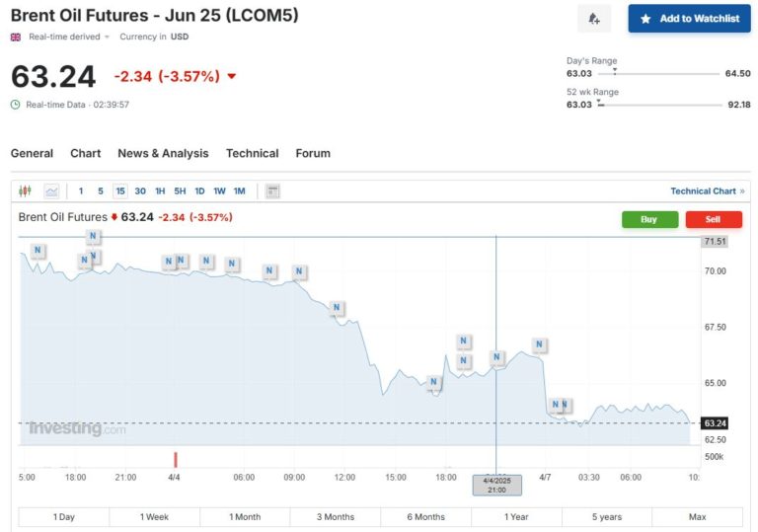Switch to the News & Analysis tab
The width and height of the screenshot is (758, 532).
(163, 153)
